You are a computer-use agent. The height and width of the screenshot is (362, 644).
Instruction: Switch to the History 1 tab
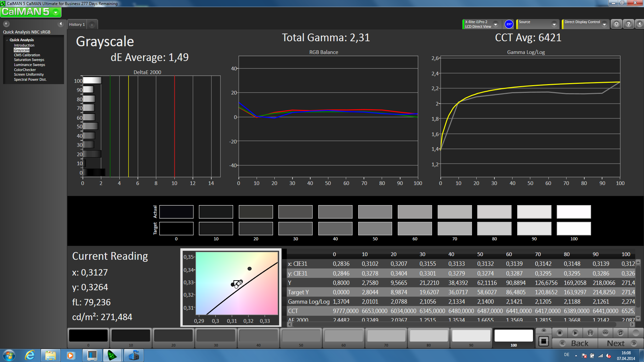77,24
